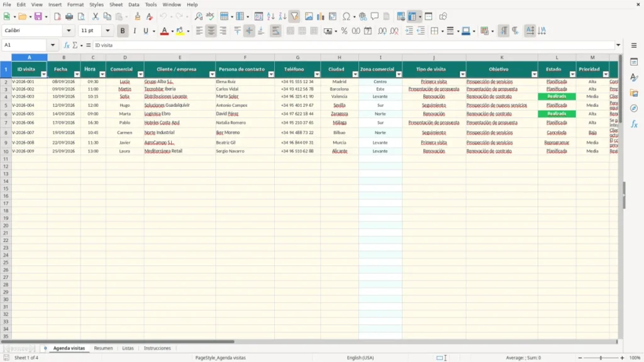Open the filter dropdown for Comercial column
644x362 pixels.
(x=140, y=74)
